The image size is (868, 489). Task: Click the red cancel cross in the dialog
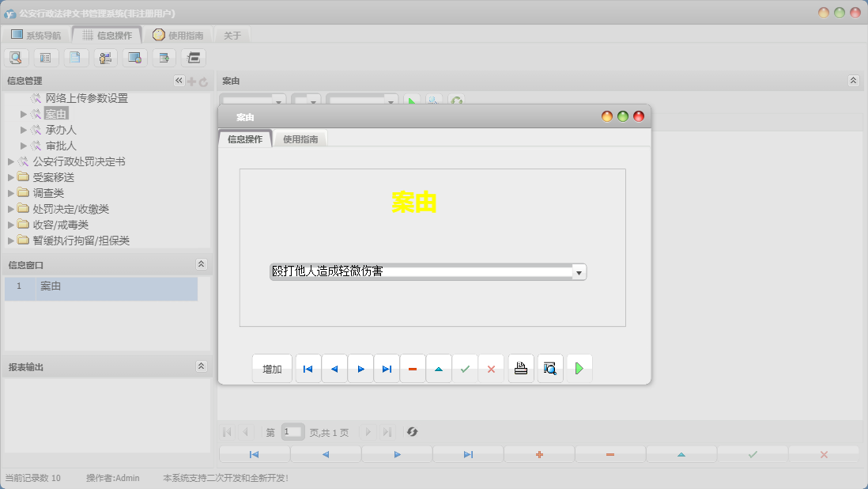tap(491, 368)
